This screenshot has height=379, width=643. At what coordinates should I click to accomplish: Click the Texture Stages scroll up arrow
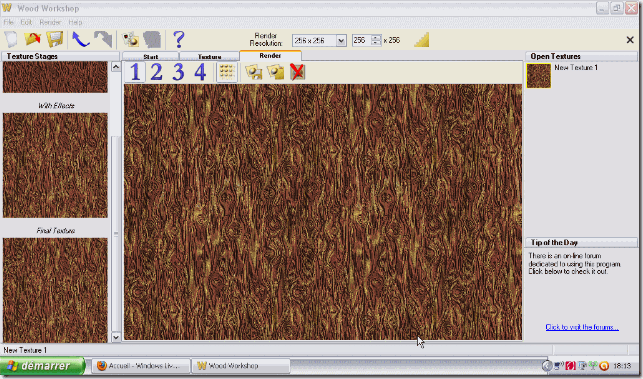(116, 66)
